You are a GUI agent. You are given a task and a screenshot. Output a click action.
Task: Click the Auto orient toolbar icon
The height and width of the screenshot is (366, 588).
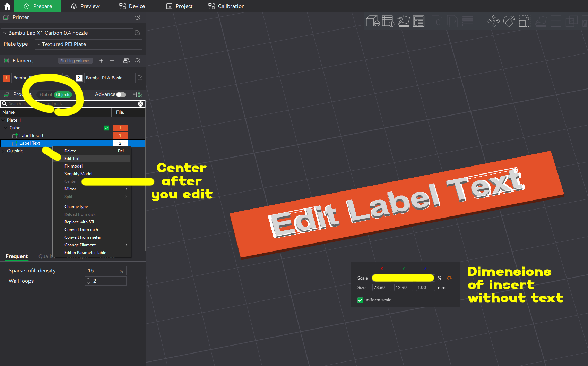[403, 21]
